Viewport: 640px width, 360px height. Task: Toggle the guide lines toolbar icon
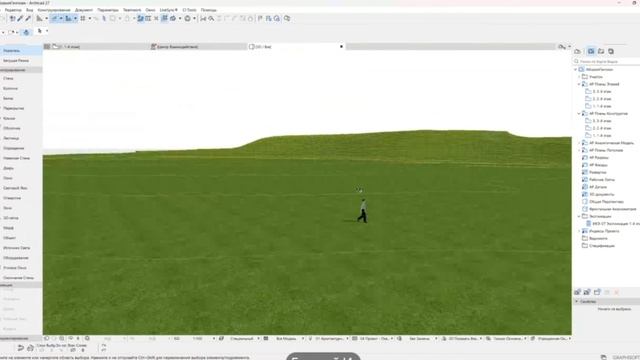(x=54, y=18)
